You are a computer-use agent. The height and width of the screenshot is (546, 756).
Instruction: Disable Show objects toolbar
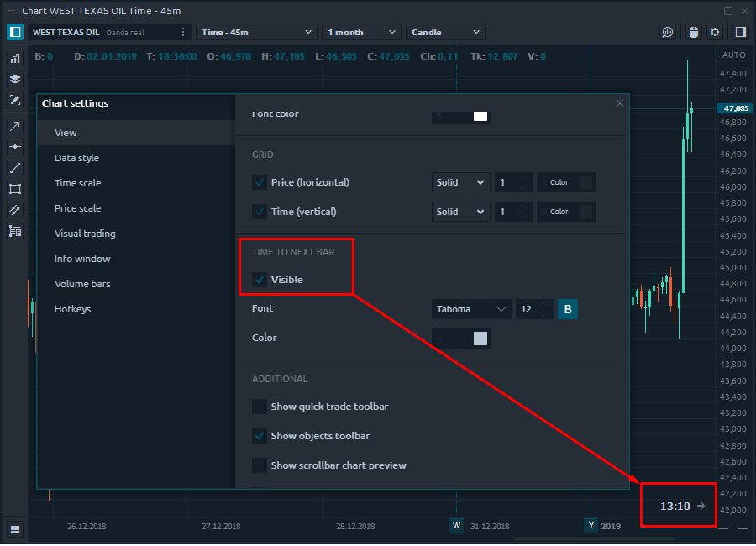[260, 436]
